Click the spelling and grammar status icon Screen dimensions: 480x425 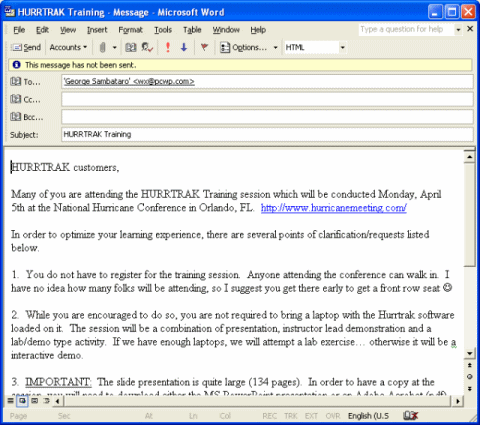click(410, 416)
